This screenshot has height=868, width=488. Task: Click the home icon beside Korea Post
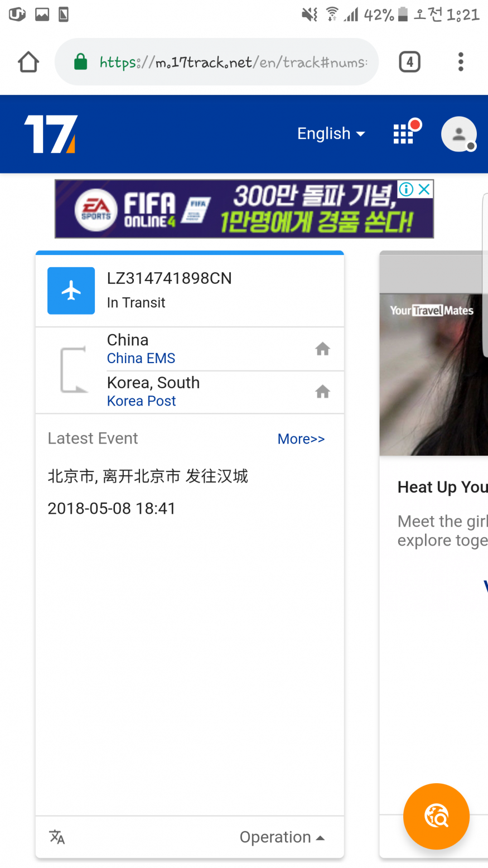(x=322, y=392)
